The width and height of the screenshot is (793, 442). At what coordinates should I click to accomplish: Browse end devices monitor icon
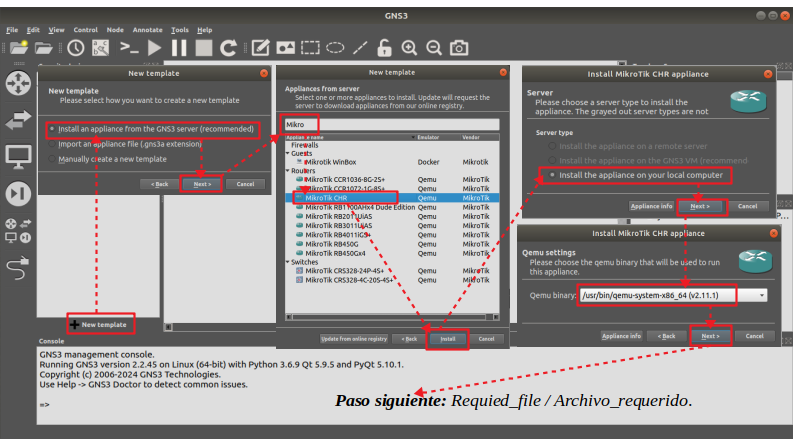point(18,157)
